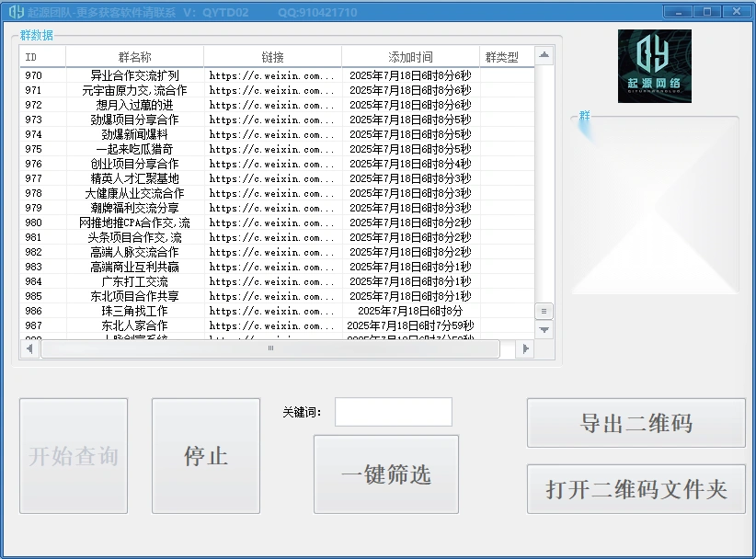Focus the 关键词 keyword input field

pyautogui.click(x=393, y=412)
